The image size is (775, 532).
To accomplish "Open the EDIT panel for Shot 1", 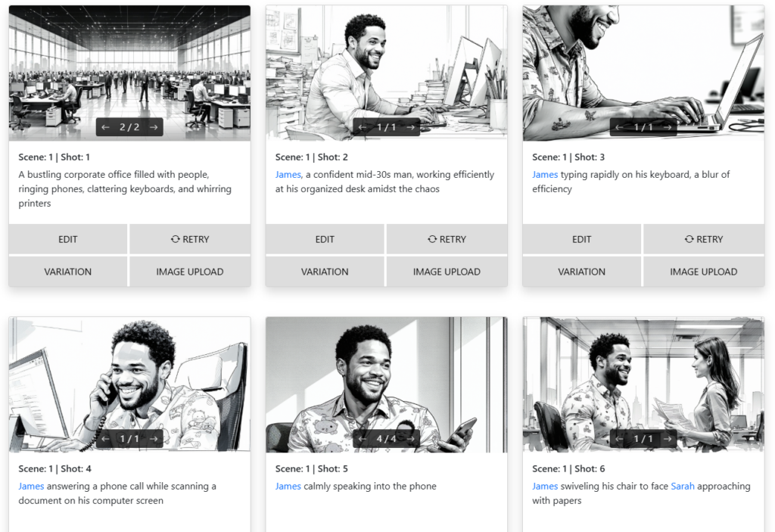I will [x=67, y=239].
